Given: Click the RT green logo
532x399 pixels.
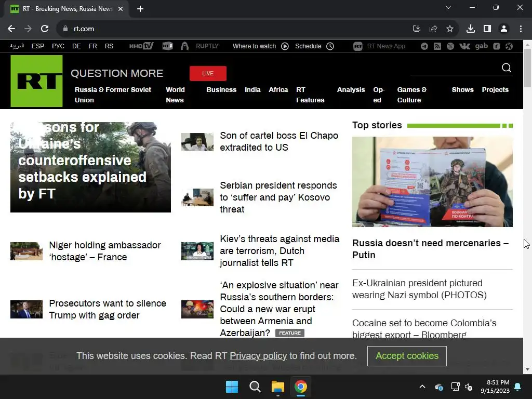Looking at the screenshot, I should (x=36, y=81).
